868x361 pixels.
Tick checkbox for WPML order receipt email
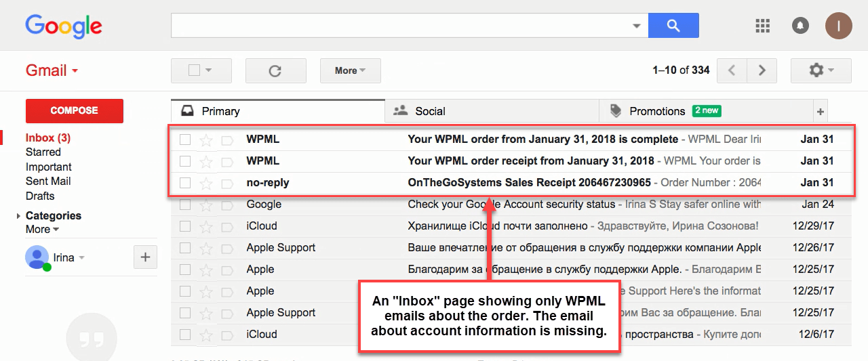click(185, 161)
